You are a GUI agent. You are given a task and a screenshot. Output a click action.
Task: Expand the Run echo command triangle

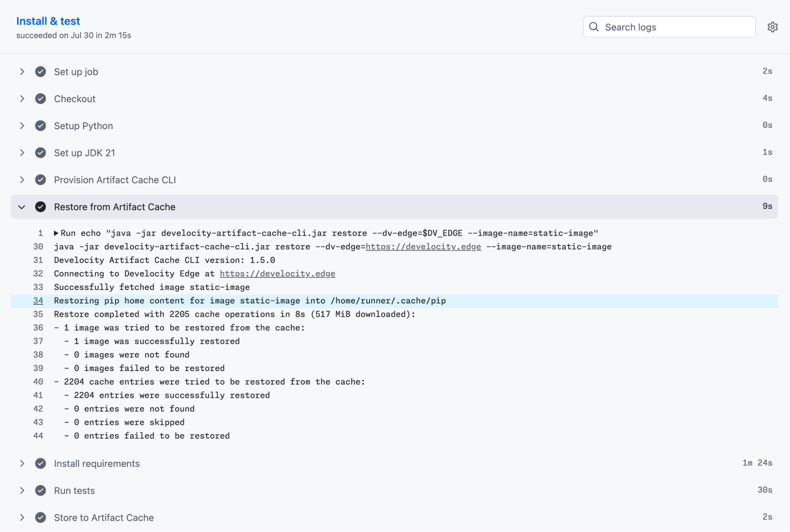pyautogui.click(x=56, y=233)
